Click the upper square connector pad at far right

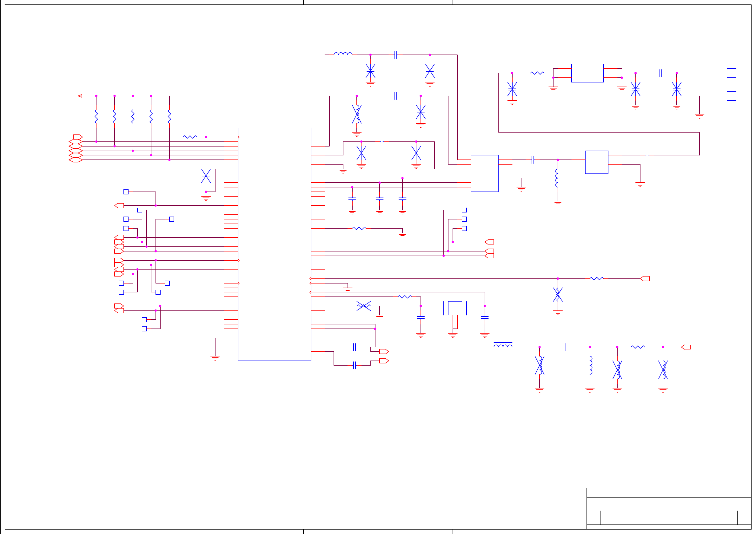click(731, 73)
